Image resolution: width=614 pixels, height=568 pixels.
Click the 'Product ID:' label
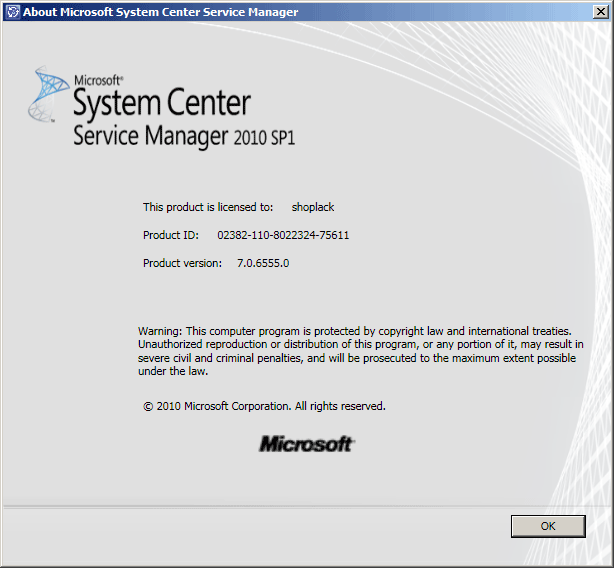click(171, 235)
